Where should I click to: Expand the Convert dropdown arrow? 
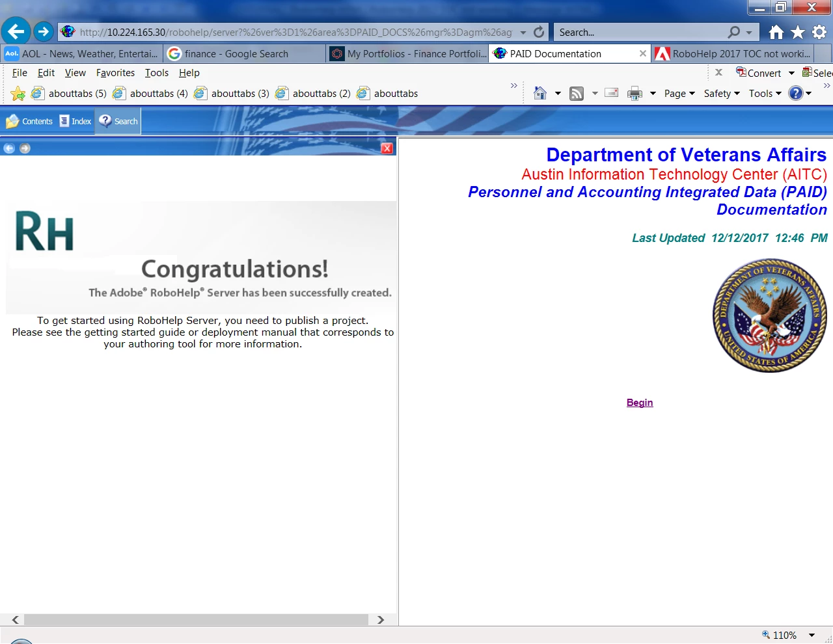pyautogui.click(x=791, y=73)
